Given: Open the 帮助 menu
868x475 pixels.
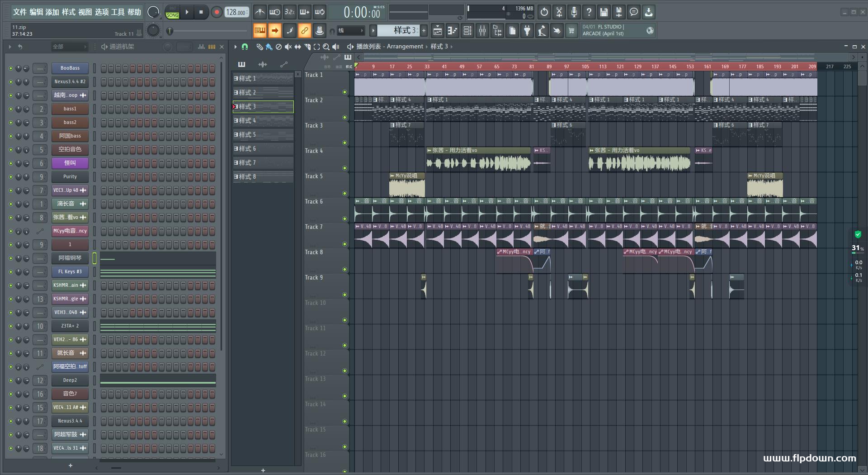Looking at the screenshot, I should [x=134, y=12].
